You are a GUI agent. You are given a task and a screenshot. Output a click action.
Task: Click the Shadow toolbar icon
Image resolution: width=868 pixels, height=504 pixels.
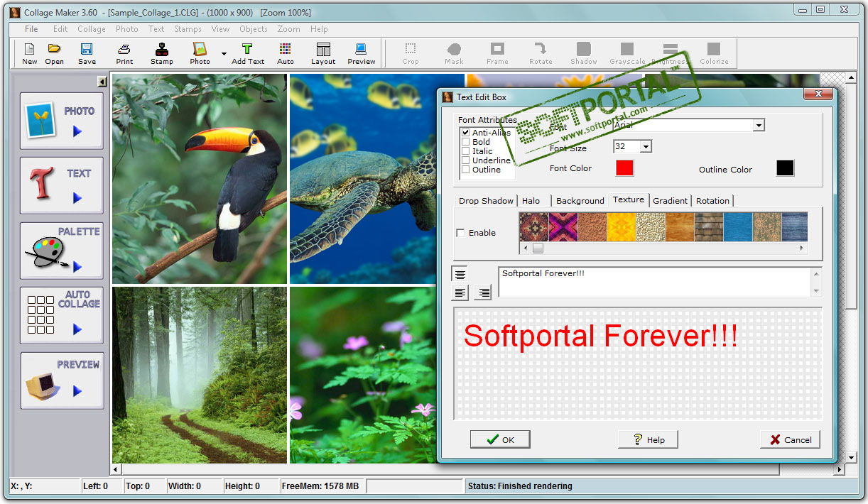584,53
